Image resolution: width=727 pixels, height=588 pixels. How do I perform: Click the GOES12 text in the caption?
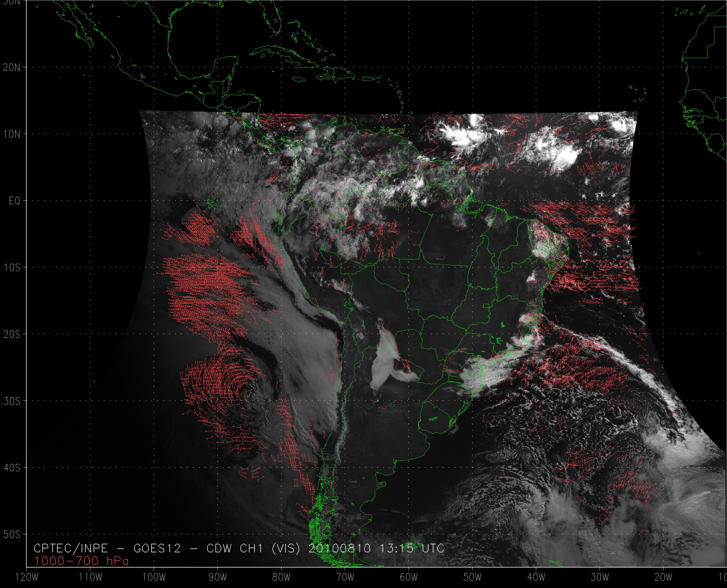click(157, 548)
